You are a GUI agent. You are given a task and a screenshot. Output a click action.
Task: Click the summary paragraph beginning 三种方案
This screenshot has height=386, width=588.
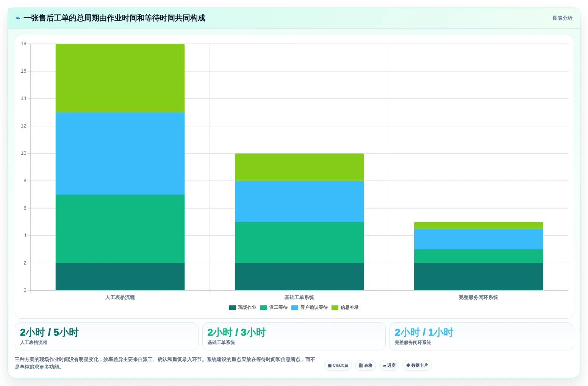click(x=165, y=363)
